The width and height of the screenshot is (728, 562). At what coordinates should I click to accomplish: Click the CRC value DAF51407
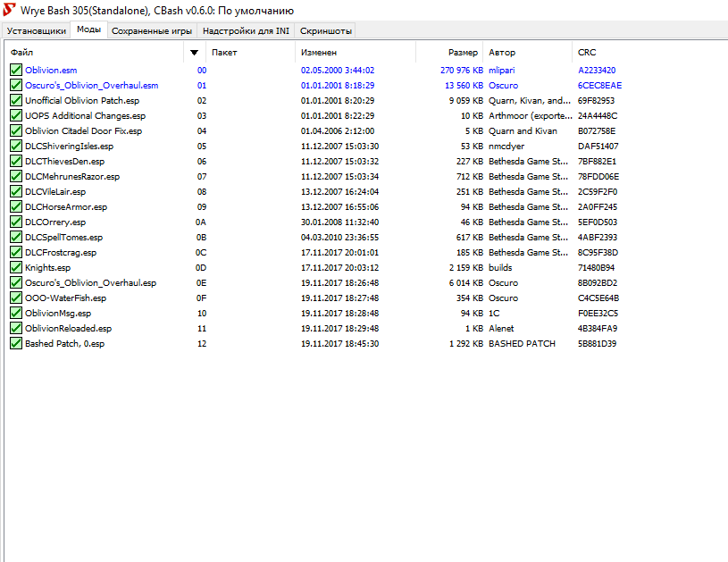click(x=598, y=147)
